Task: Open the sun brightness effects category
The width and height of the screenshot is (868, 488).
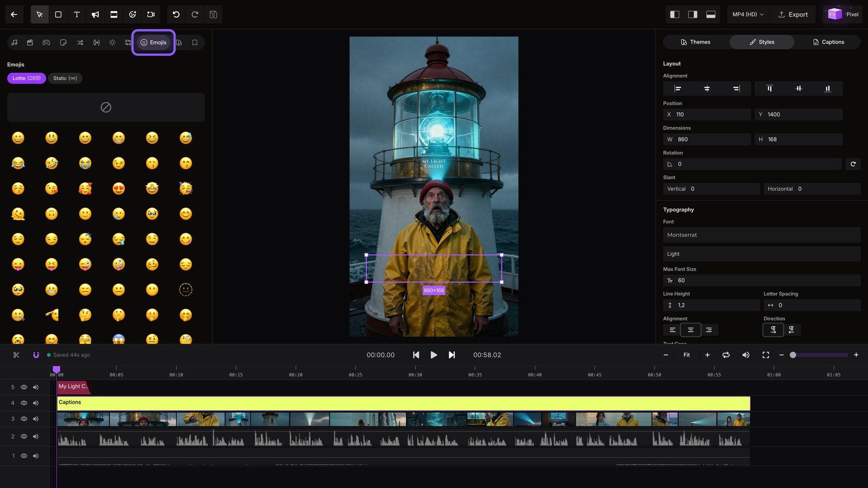Action: point(112,42)
